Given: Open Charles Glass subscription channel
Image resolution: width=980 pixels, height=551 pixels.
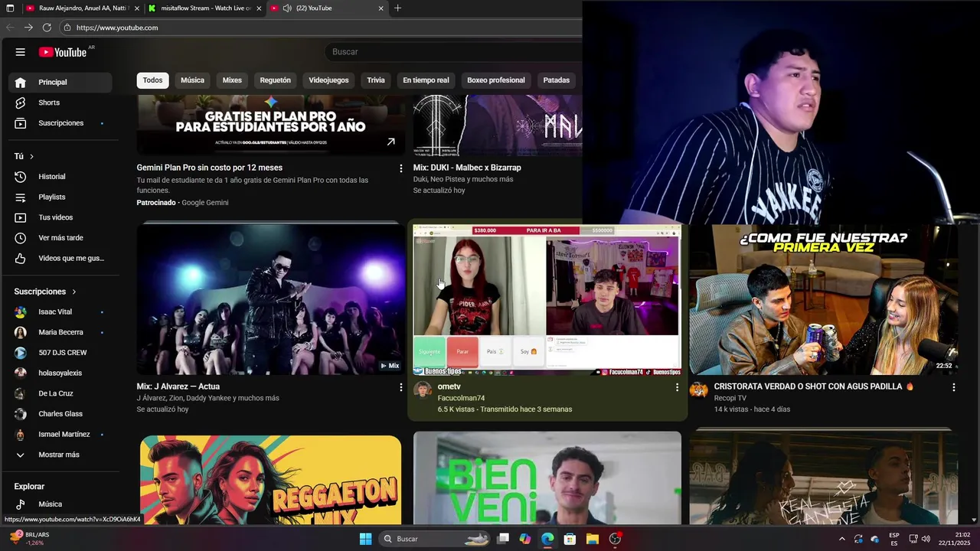Looking at the screenshot, I should [x=60, y=414].
